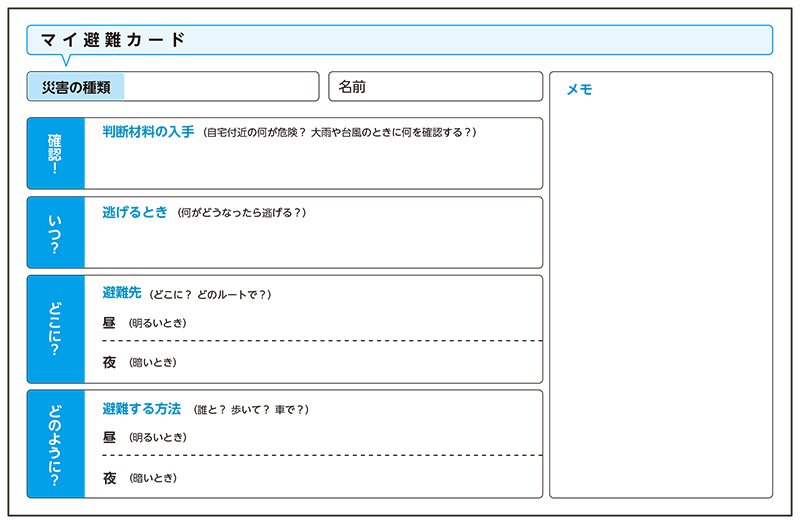Screen dimensions: 800x524
Task: Click 昼 (明るいとき) under 避難する方法
Action: tap(145, 437)
